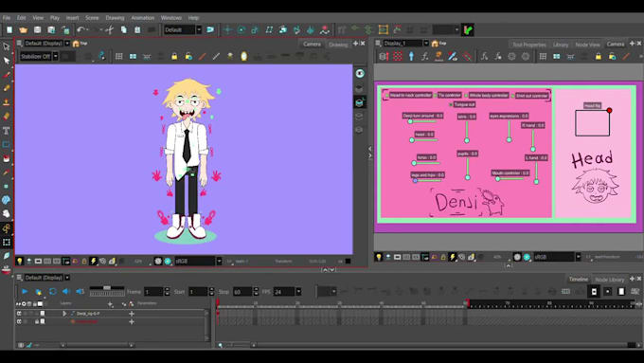Click the blue character figure icon in right panel toolbar
Screen dimensions: 644x363
point(411,56)
